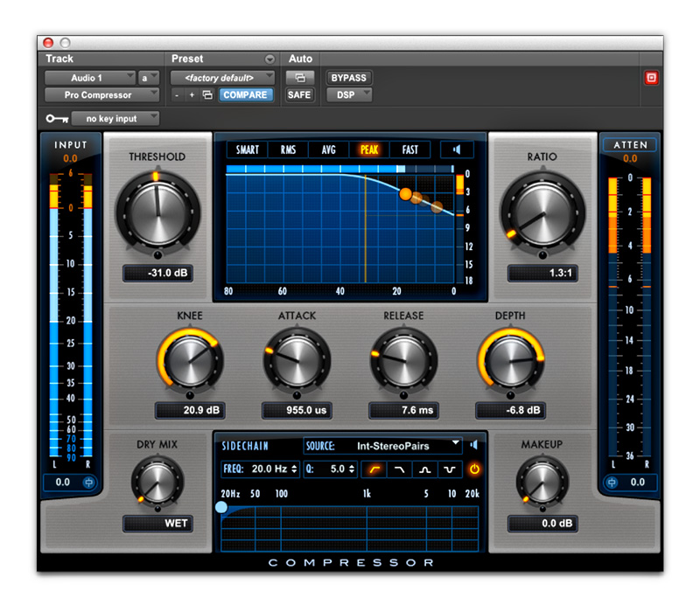Viewport: 700px width, 612px height.
Task: Toggle the detector listen speaker icon
Action: pos(457,150)
